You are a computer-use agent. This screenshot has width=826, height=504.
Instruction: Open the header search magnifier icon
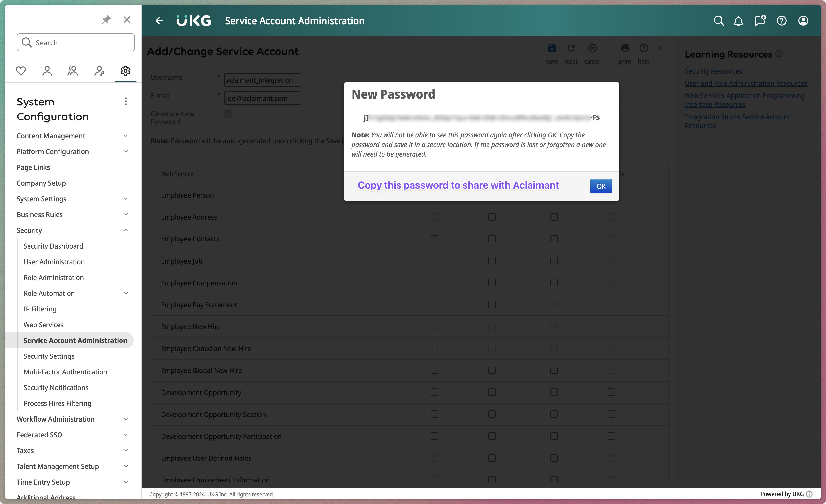[x=719, y=21]
